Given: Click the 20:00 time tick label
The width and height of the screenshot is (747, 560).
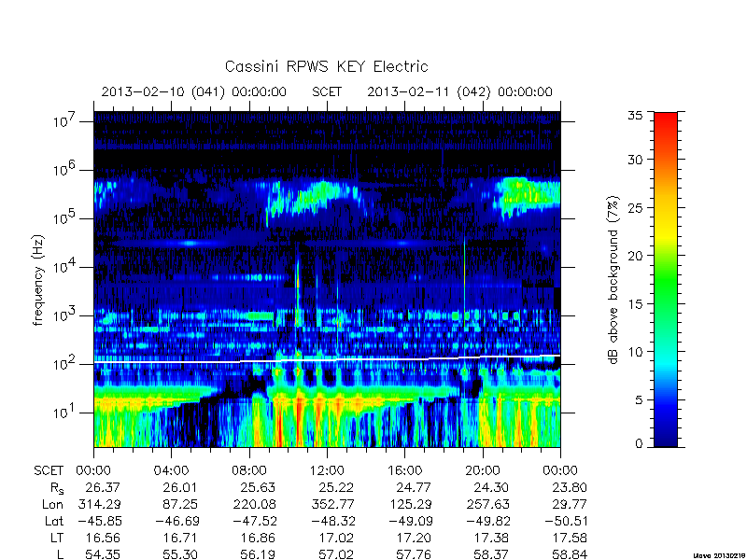Looking at the screenshot, I should click(483, 471).
